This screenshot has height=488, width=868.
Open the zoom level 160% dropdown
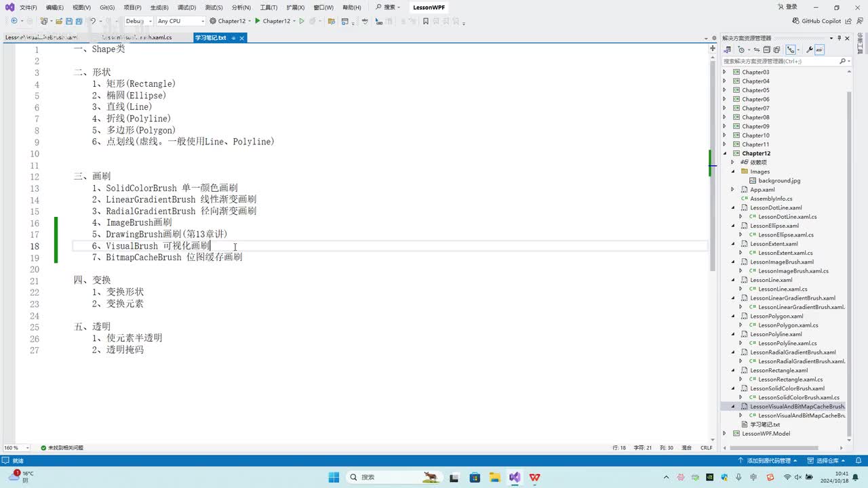coord(17,447)
